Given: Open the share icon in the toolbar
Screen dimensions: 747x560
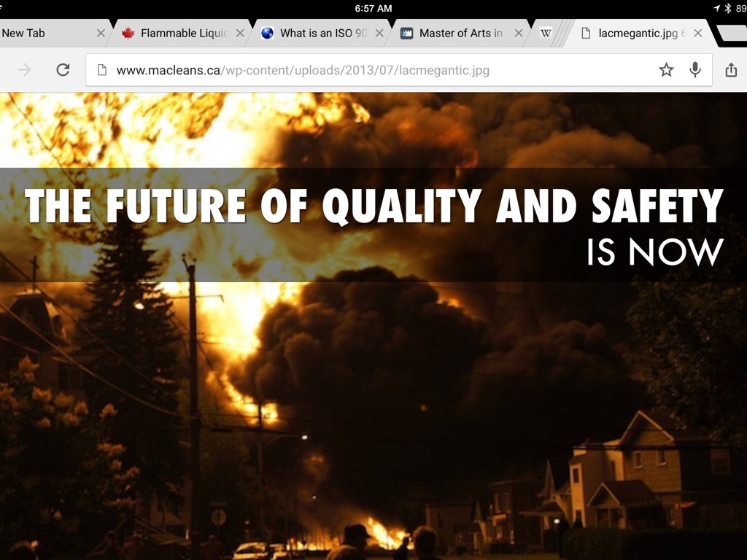Looking at the screenshot, I should tap(730, 70).
